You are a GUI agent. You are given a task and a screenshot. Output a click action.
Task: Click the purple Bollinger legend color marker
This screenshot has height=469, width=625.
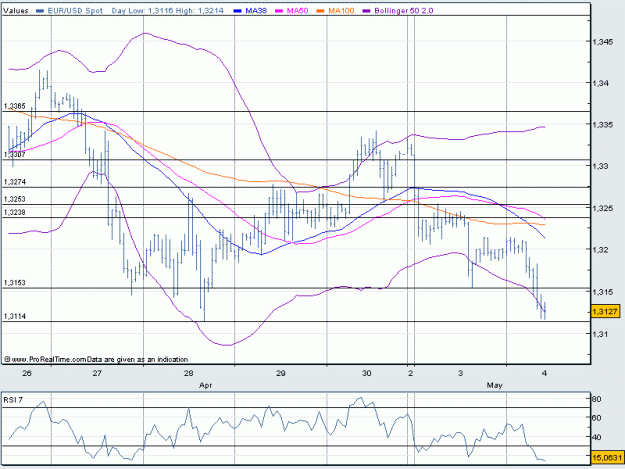(367, 11)
